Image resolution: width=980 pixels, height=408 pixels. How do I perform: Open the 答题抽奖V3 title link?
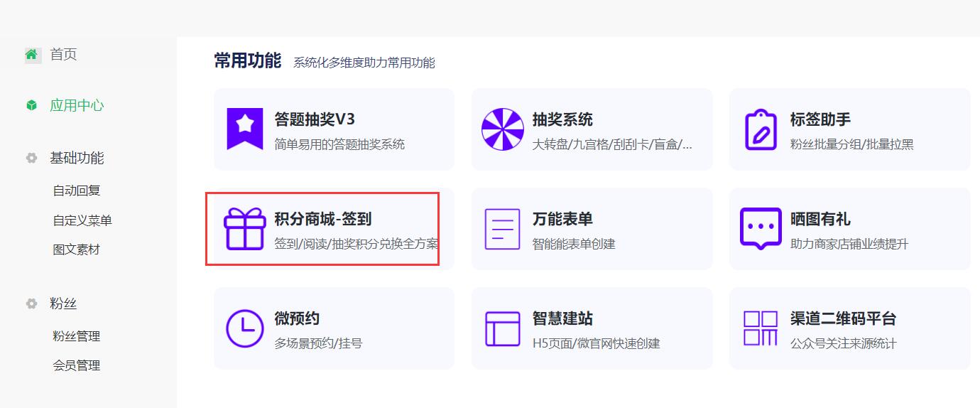pos(315,119)
